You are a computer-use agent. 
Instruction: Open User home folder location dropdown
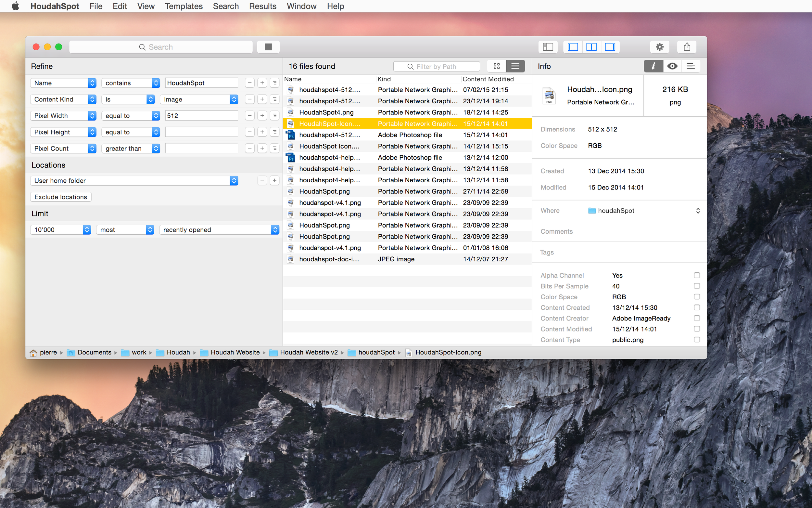click(134, 180)
